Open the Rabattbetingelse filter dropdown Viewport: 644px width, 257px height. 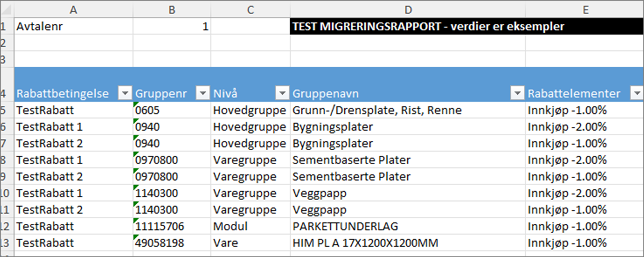pos(125,93)
